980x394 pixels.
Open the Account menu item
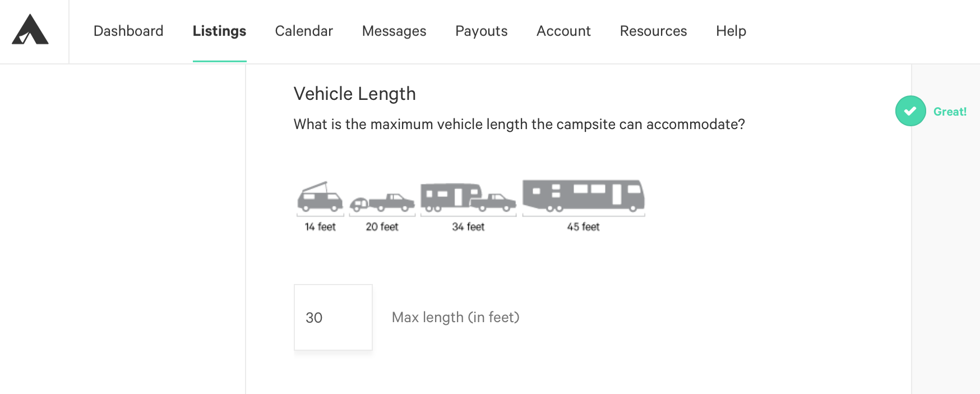[x=563, y=31]
